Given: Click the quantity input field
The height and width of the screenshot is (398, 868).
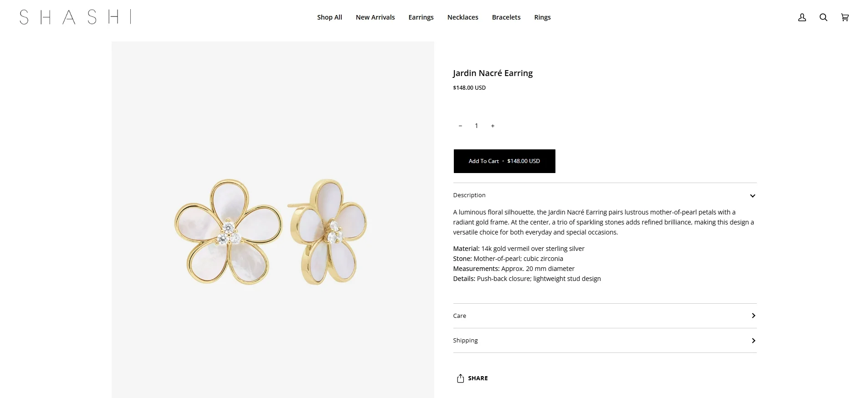Looking at the screenshot, I should tap(476, 126).
